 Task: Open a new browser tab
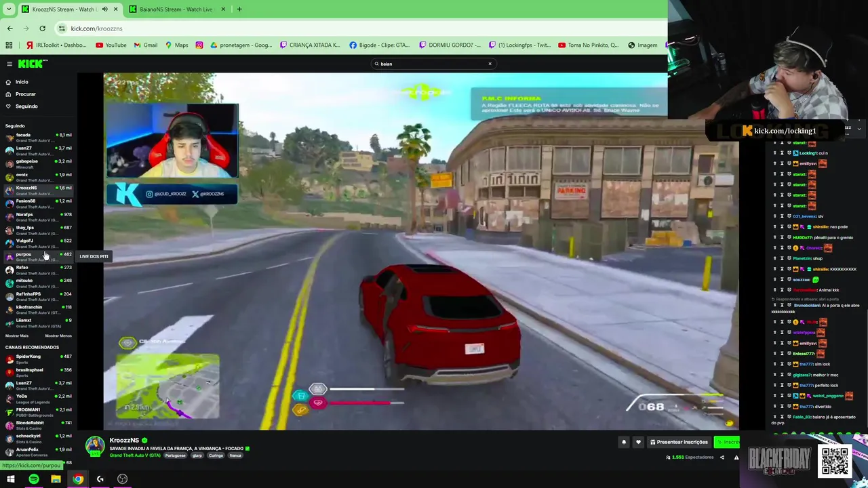coord(239,9)
